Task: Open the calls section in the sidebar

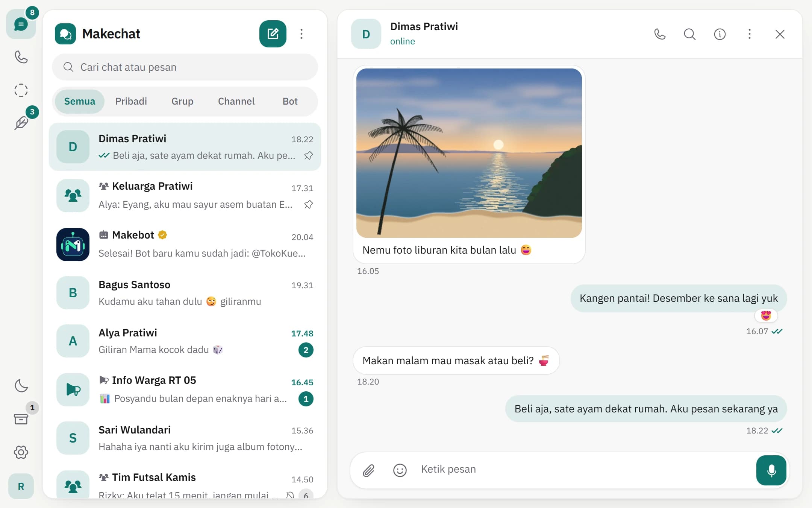Action: tap(21, 57)
